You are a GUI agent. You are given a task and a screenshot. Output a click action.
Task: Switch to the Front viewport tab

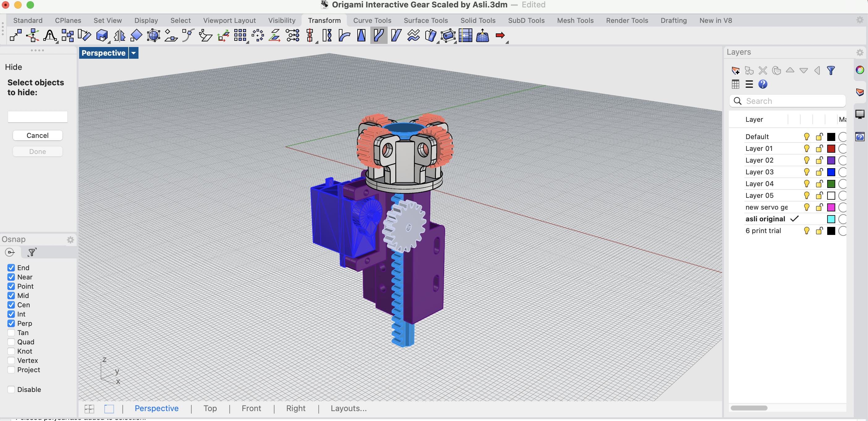pyautogui.click(x=251, y=409)
